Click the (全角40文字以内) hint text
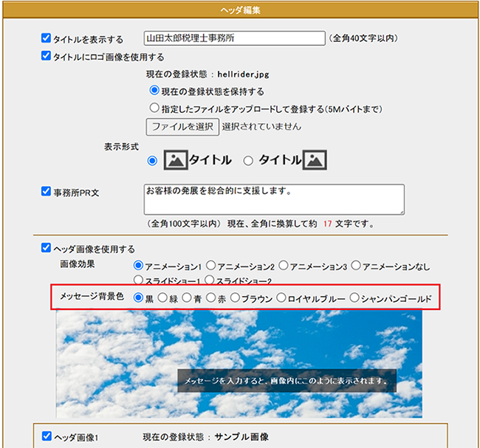This screenshot has height=448, width=480. tap(363, 38)
